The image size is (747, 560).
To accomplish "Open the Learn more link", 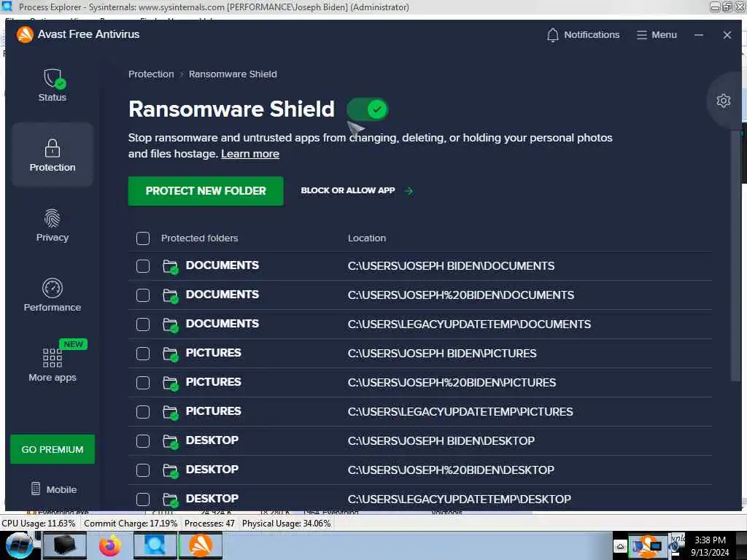I will 250,154.
